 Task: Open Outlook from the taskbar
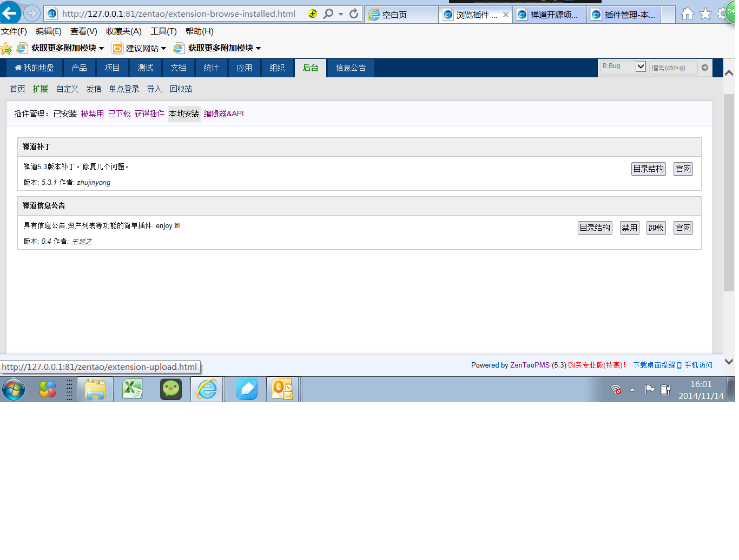[282, 389]
